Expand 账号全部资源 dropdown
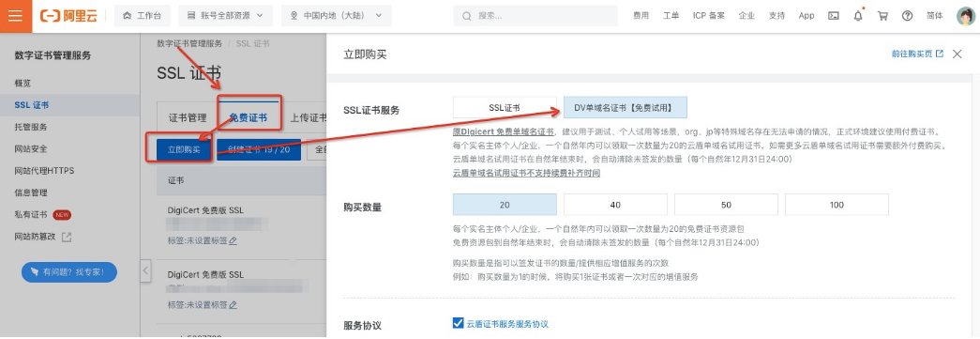The height and width of the screenshot is (339, 980). click(x=226, y=16)
